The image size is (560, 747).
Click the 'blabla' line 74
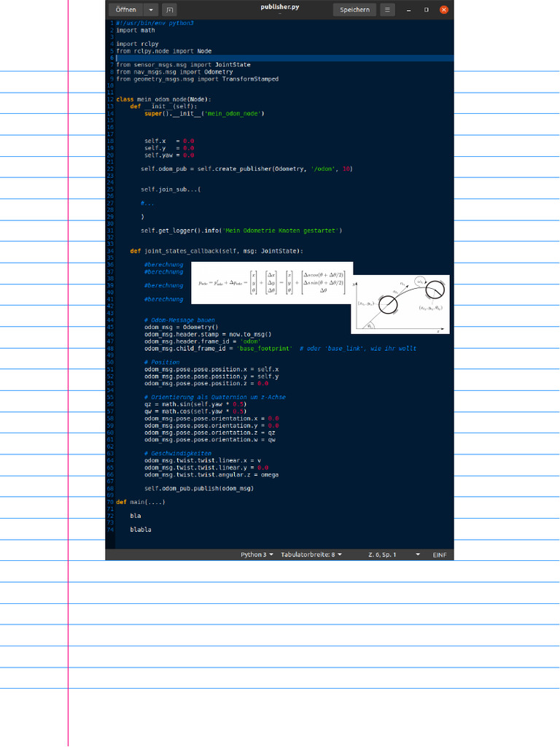pos(141,530)
